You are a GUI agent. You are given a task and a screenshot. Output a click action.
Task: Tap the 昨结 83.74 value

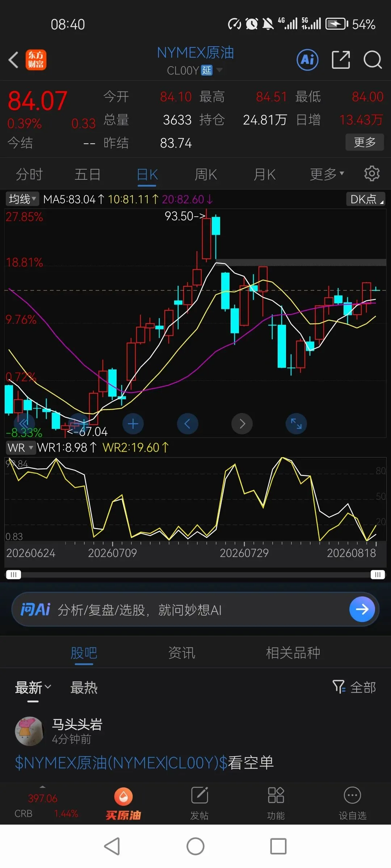176,143
